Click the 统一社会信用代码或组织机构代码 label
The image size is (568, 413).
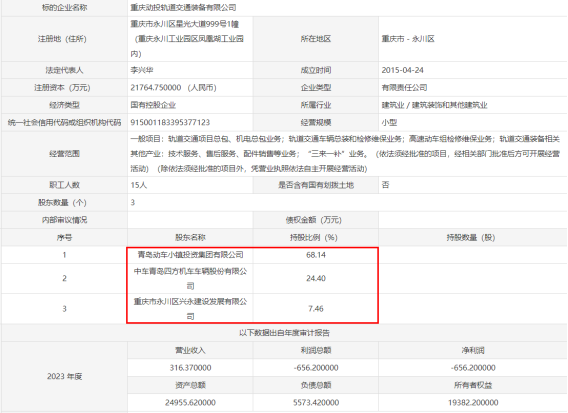coord(64,122)
